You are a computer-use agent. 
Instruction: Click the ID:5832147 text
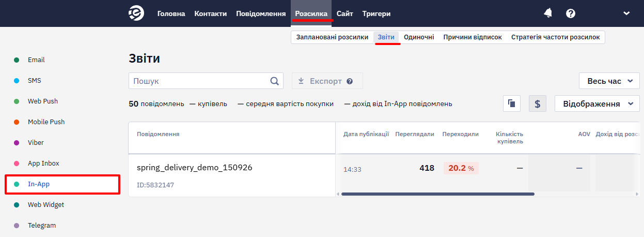click(155, 185)
